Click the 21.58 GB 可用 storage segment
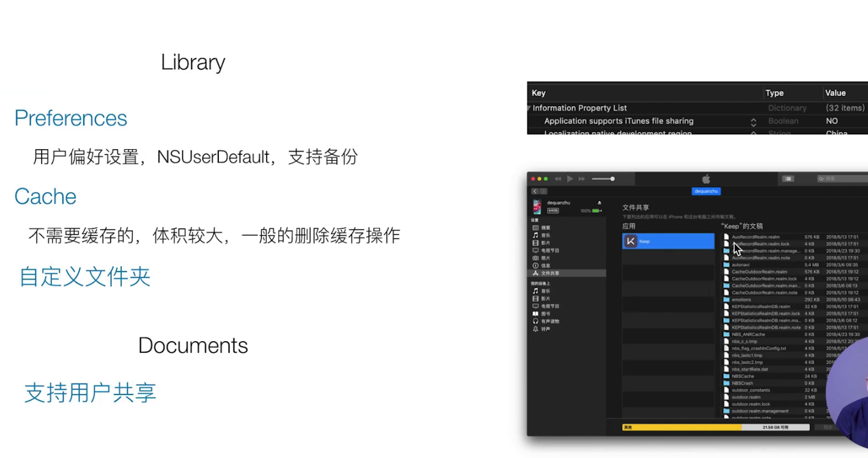Image resolution: width=868 pixels, height=458 pixels. click(775, 427)
